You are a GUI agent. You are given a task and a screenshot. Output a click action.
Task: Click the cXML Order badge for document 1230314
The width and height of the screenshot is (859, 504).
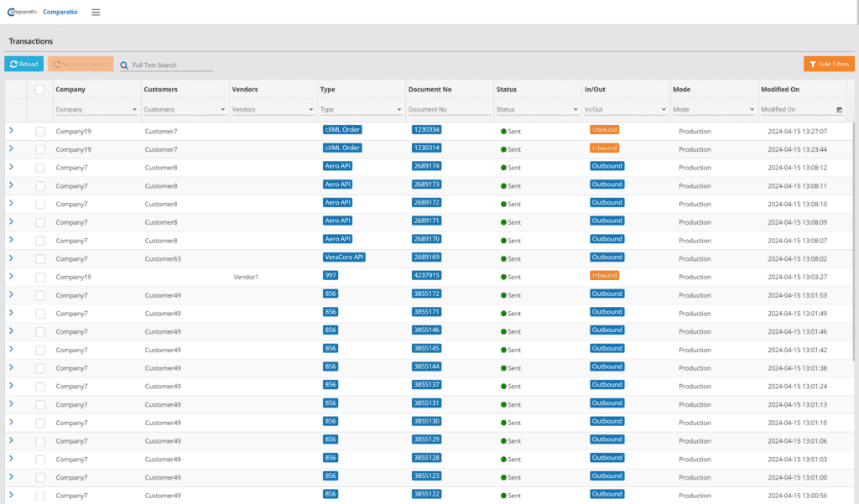(342, 148)
